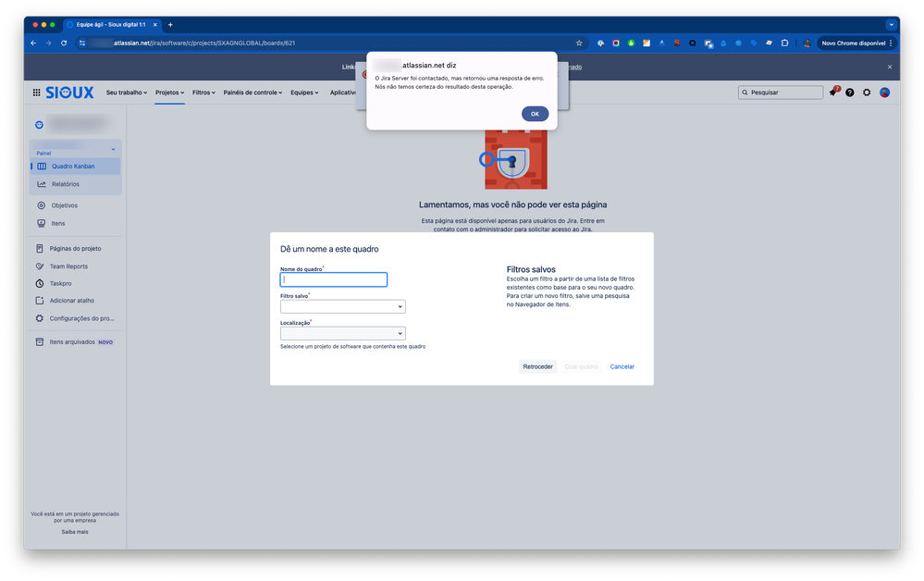Image resolution: width=924 pixels, height=581 pixels.
Task: Open Chrome extensions puzzle icon
Action: tap(784, 43)
